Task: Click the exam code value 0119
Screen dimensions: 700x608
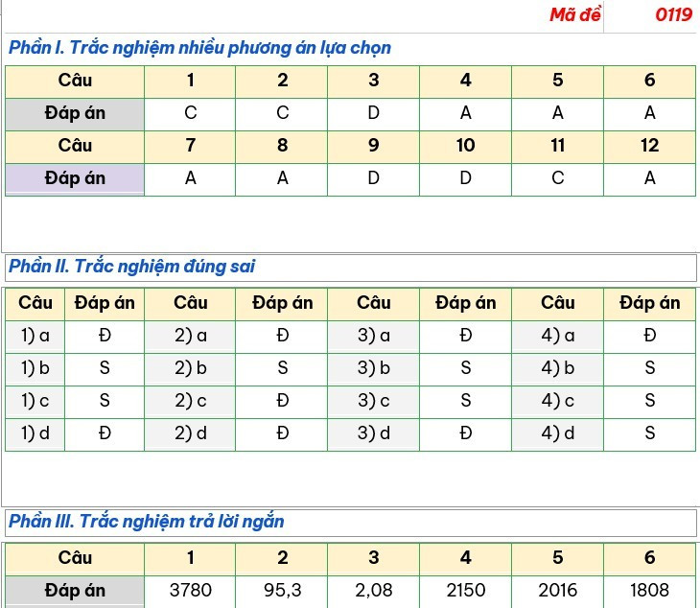Action: pyautogui.click(x=674, y=14)
